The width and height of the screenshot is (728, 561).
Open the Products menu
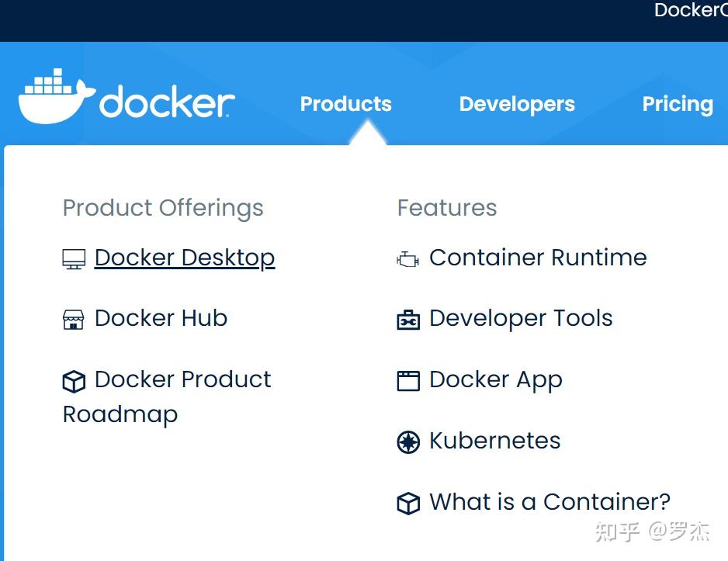(x=345, y=104)
